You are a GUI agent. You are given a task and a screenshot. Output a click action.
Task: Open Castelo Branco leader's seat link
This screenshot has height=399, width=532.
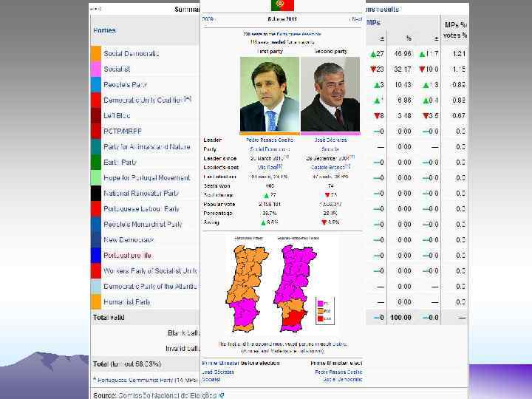click(x=328, y=167)
